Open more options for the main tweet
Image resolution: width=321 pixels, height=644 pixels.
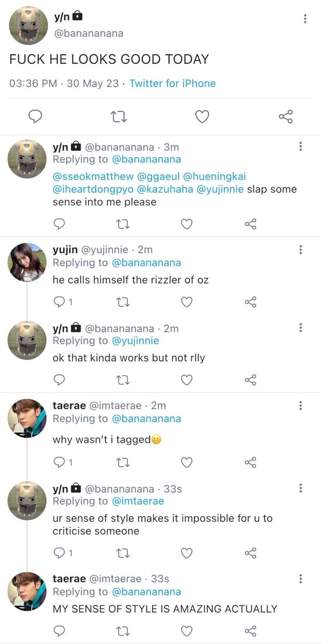[305, 19]
